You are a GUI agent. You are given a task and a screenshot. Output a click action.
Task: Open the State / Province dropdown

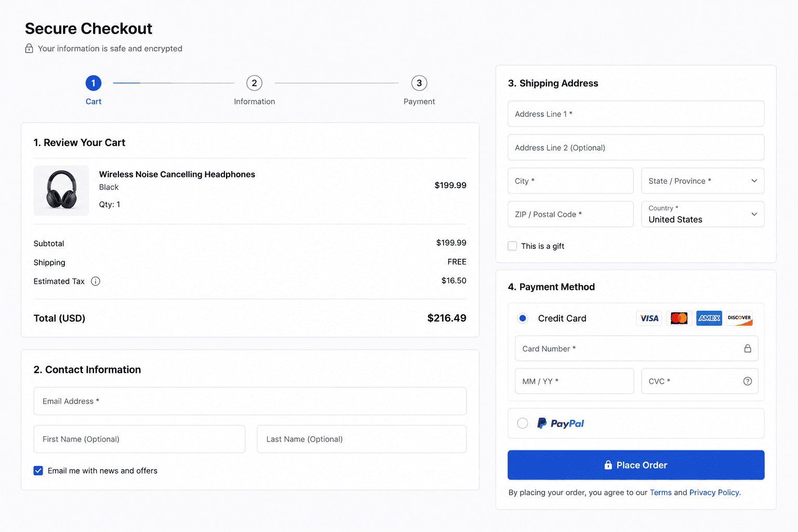[703, 181]
